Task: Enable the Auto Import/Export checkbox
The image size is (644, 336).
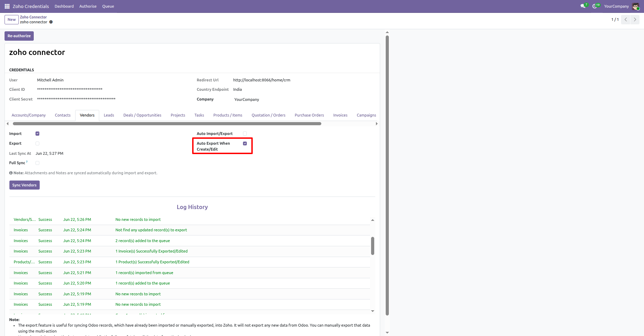Action: coord(245,134)
